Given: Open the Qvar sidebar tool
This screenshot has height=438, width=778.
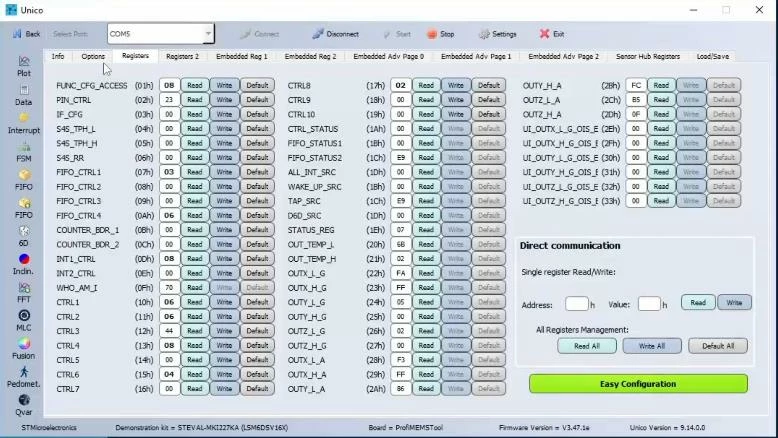Looking at the screenshot, I should (23, 405).
